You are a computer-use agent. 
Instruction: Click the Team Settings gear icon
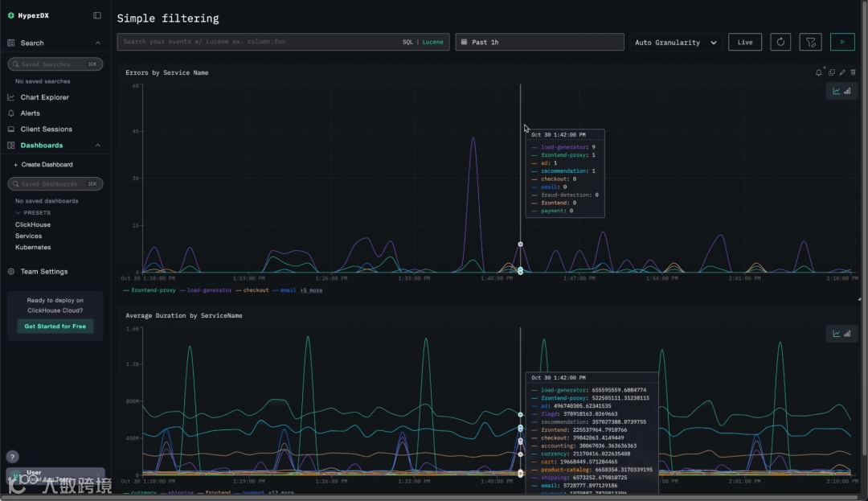[x=11, y=271]
